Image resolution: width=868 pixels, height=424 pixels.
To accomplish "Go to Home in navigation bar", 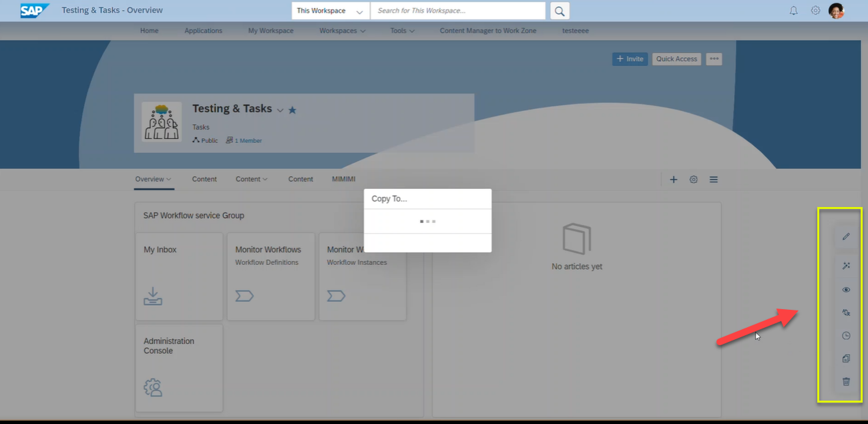I will pyautogui.click(x=150, y=31).
